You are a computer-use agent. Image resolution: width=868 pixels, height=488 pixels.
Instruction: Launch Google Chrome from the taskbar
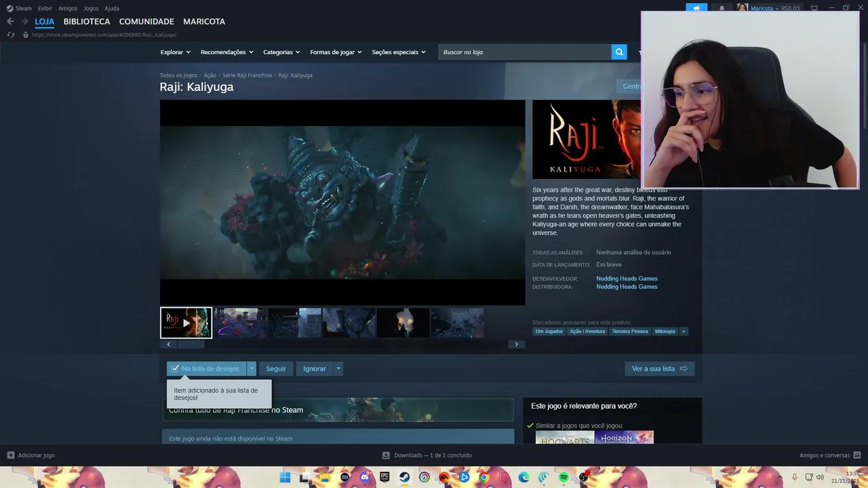(484, 477)
